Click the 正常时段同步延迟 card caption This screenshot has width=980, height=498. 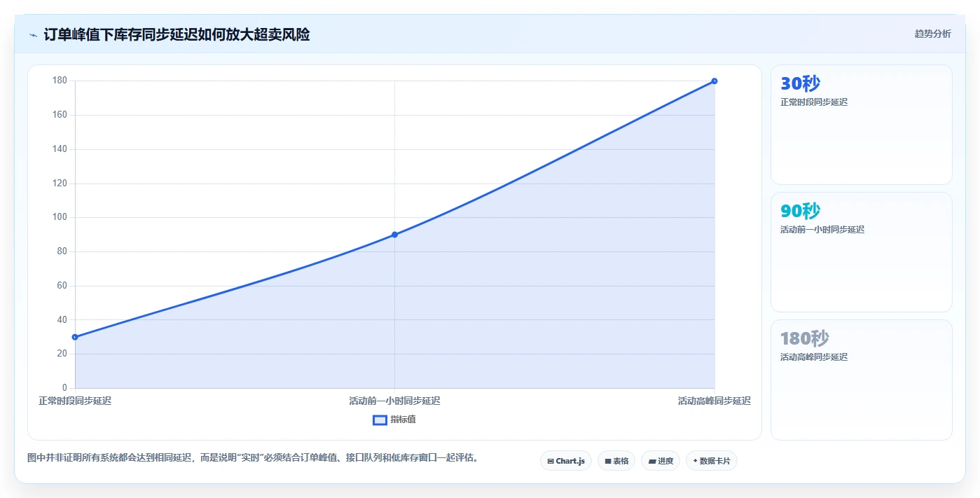point(814,102)
